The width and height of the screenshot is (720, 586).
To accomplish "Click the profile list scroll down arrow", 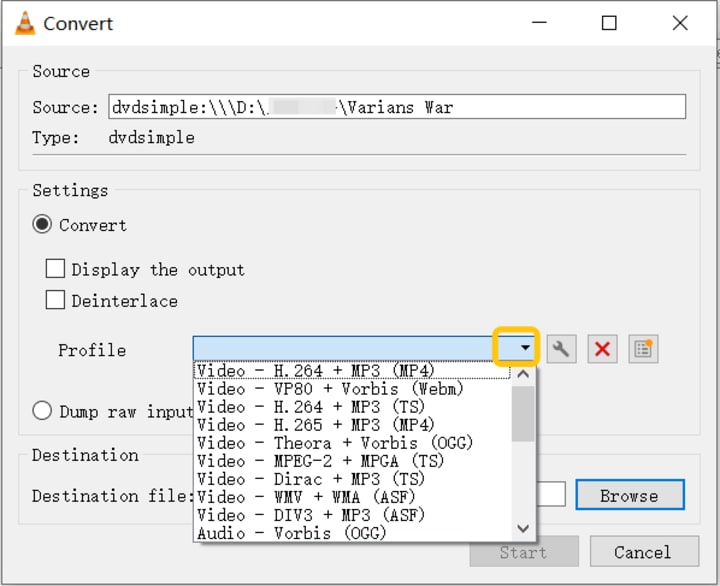I will click(x=523, y=528).
